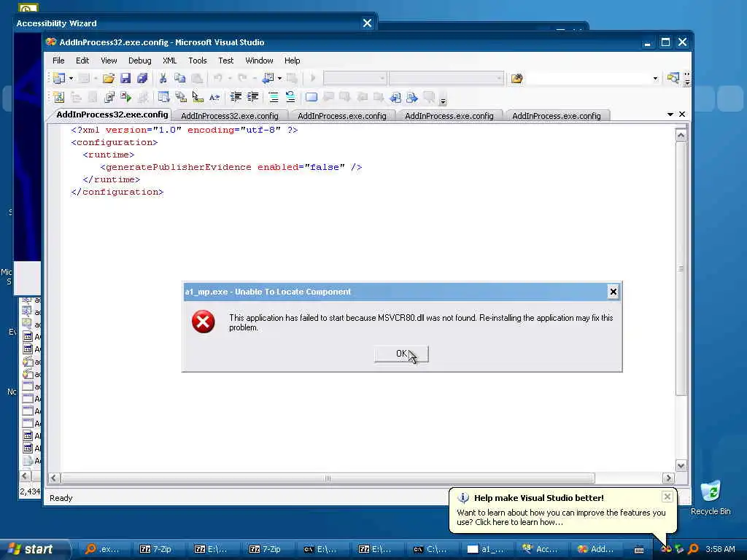
Task: Open the Recycle Bin desktop icon
Action: [x=711, y=497]
